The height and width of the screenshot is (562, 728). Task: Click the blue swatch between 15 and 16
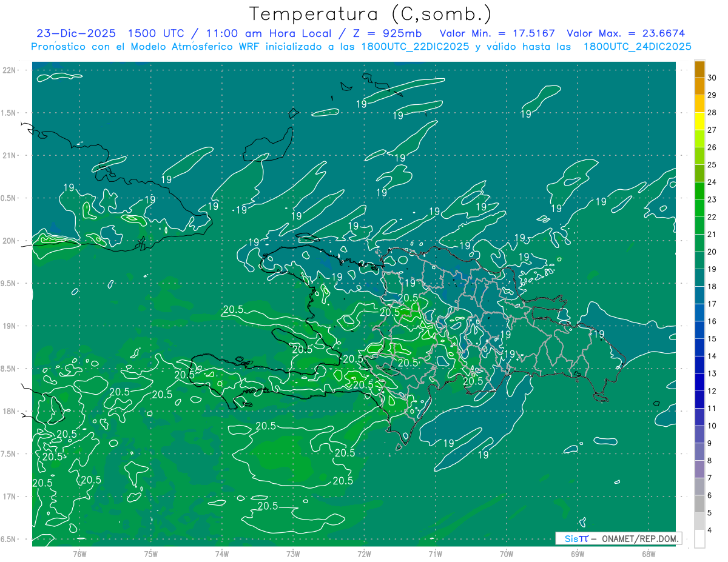pos(699,330)
